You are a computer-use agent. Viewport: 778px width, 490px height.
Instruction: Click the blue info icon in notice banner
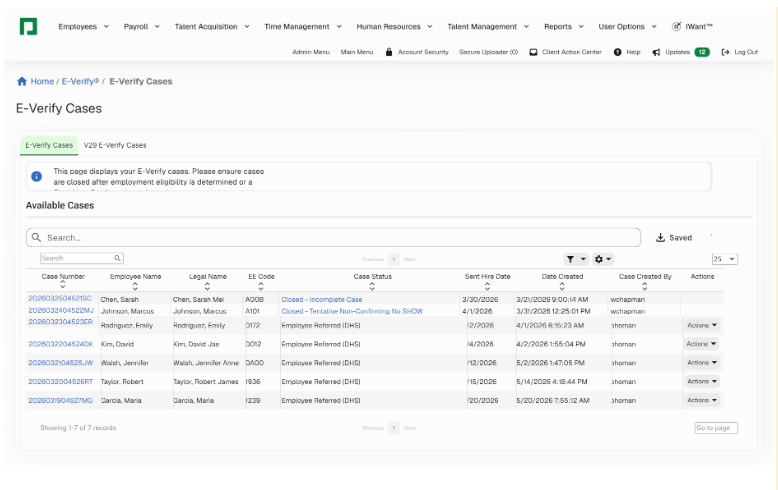[x=37, y=176]
